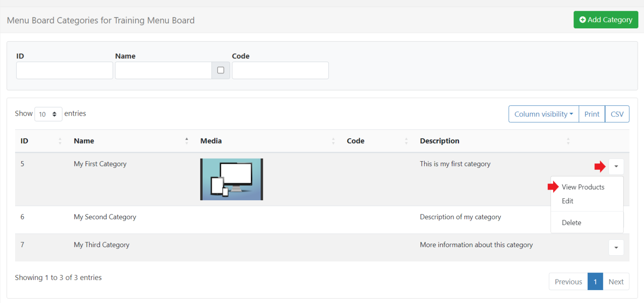
Task: Sort by Description column sort icon
Action: pos(568,141)
